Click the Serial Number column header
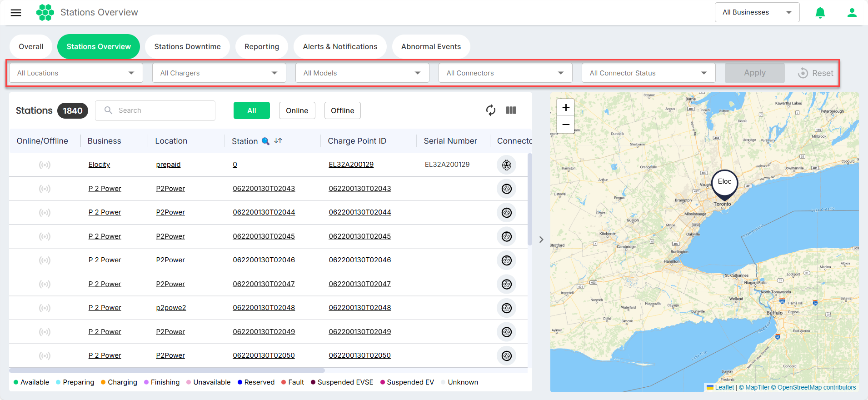Image resolution: width=868 pixels, height=400 pixels. (450, 141)
